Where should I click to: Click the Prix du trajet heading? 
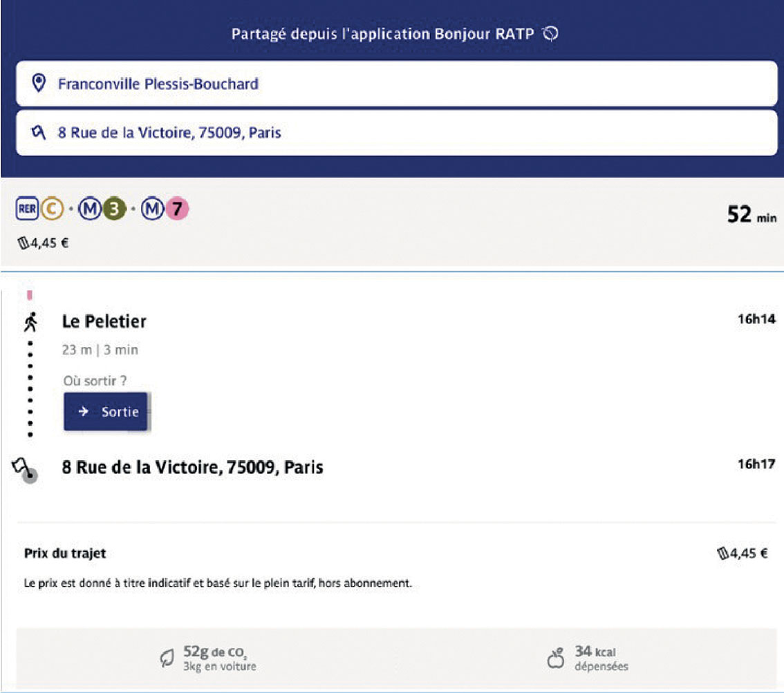64,553
